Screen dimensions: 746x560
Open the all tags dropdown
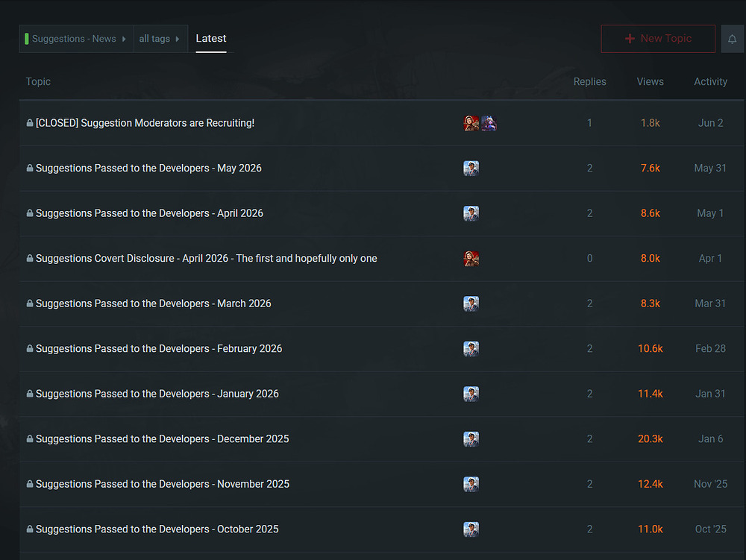160,39
